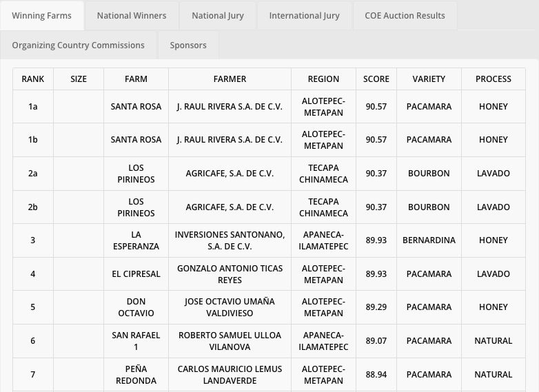The height and width of the screenshot is (392, 539).
Task: Select score 90.57 in row 1a
Action: tap(376, 107)
